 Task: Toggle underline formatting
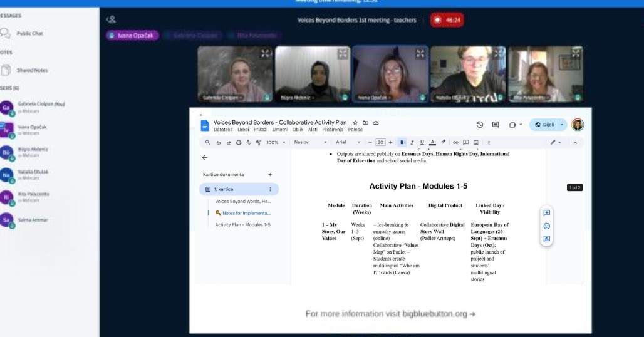coord(422,142)
